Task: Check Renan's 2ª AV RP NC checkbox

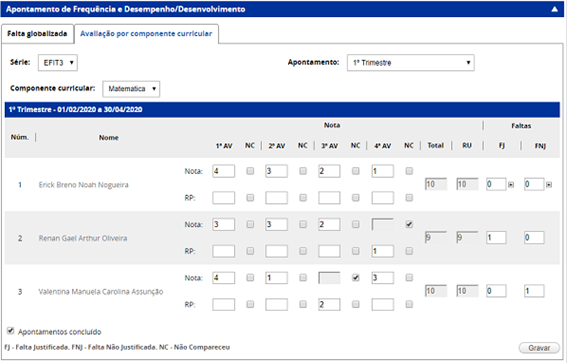Action: click(x=303, y=251)
